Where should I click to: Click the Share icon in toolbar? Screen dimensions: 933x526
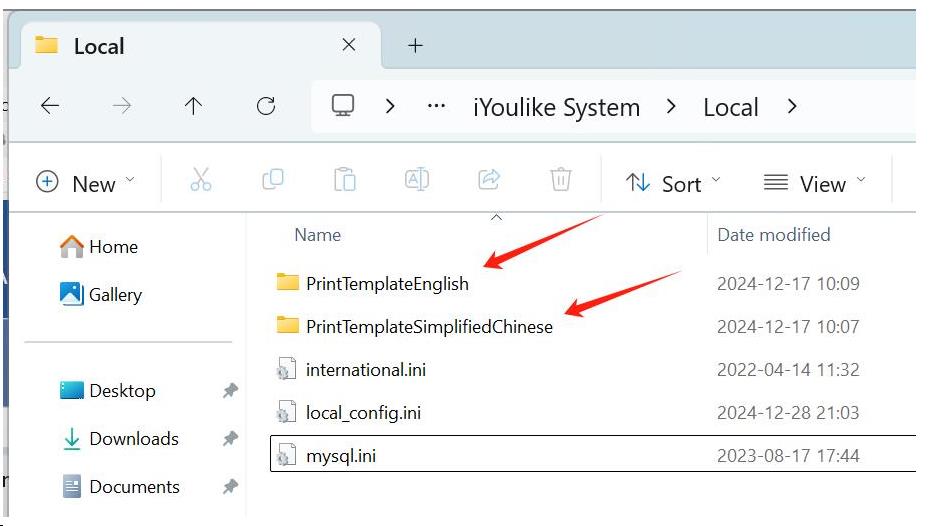tap(489, 181)
